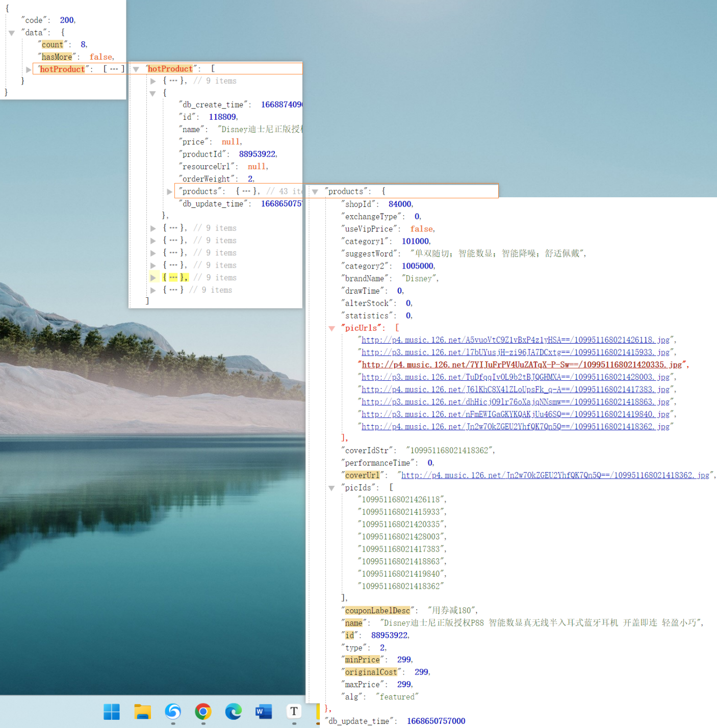Open picUrls link ending 109951168021426118.jpg
The image size is (717, 728).
[x=516, y=340]
